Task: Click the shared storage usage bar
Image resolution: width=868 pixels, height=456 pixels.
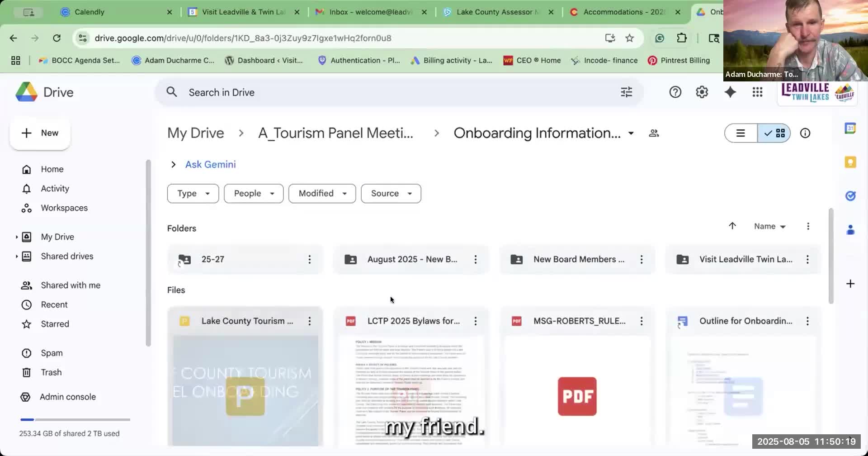Action: pyautogui.click(x=75, y=420)
